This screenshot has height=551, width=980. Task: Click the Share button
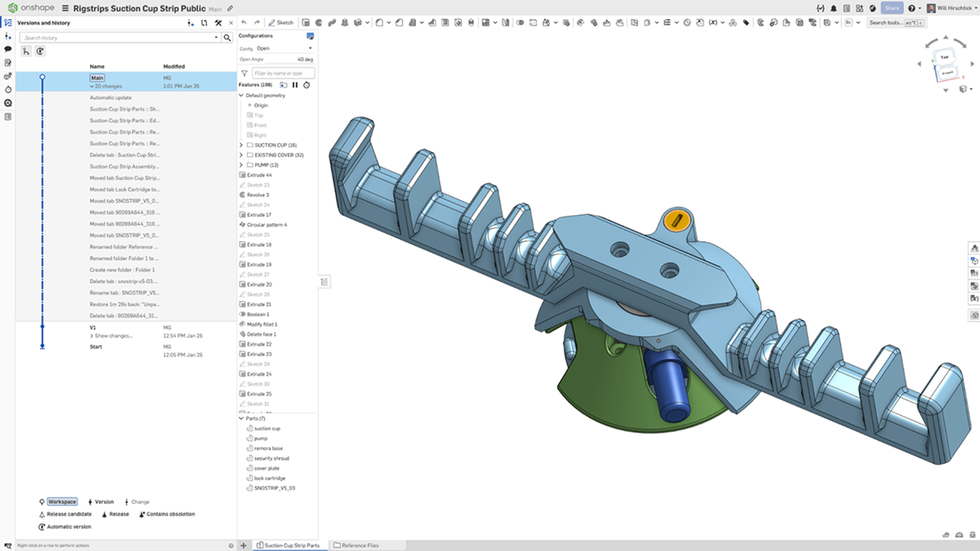click(x=893, y=8)
